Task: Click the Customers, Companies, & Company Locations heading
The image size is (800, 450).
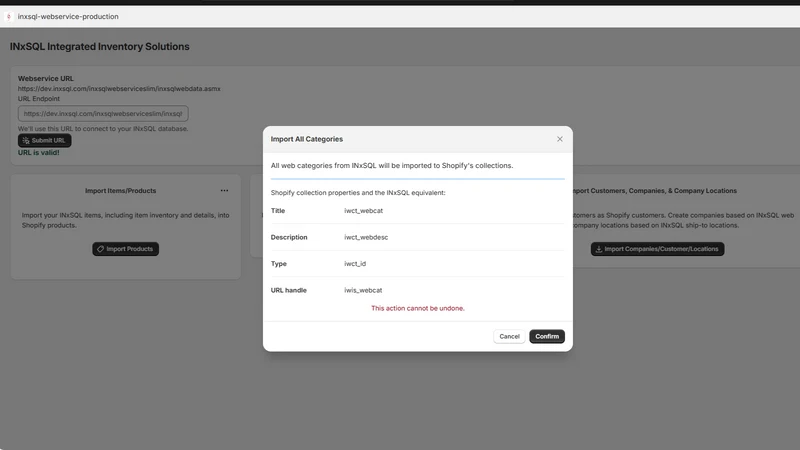Action: pyautogui.click(x=655, y=191)
